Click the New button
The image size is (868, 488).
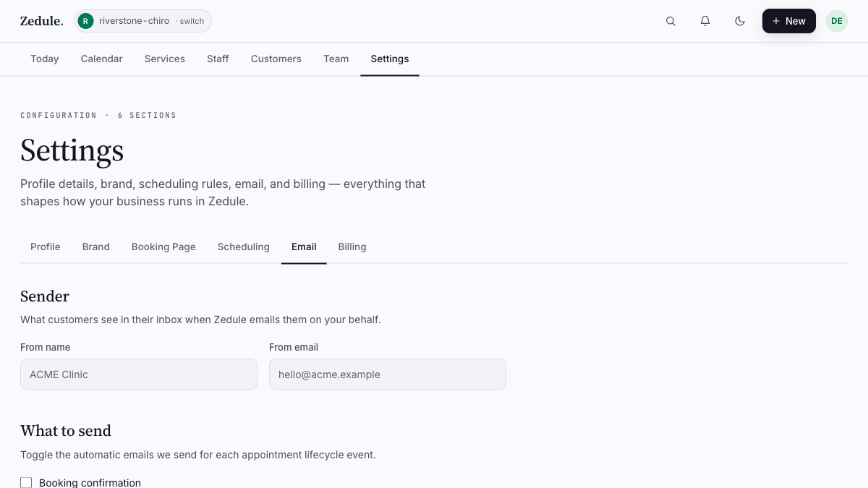[x=789, y=21]
